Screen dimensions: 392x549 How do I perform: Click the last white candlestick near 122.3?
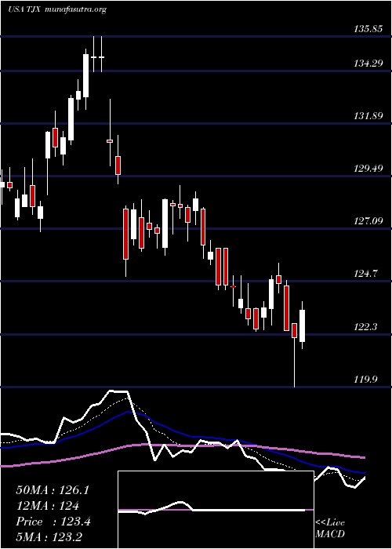[302, 326]
